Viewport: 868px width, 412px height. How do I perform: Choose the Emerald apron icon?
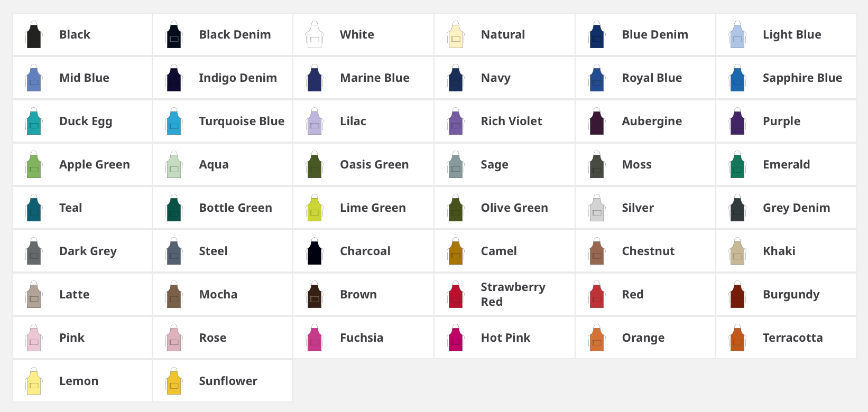(737, 164)
